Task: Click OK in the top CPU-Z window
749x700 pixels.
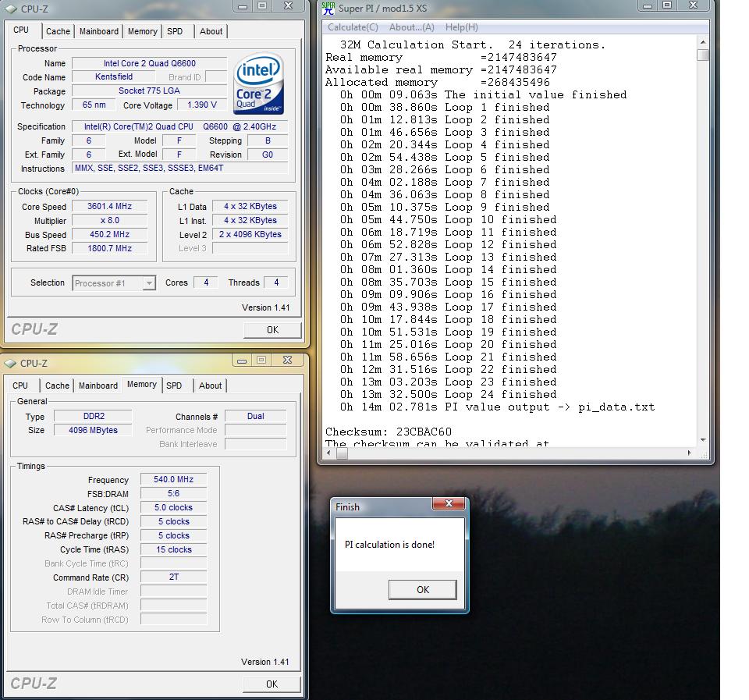Action: point(272,330)
